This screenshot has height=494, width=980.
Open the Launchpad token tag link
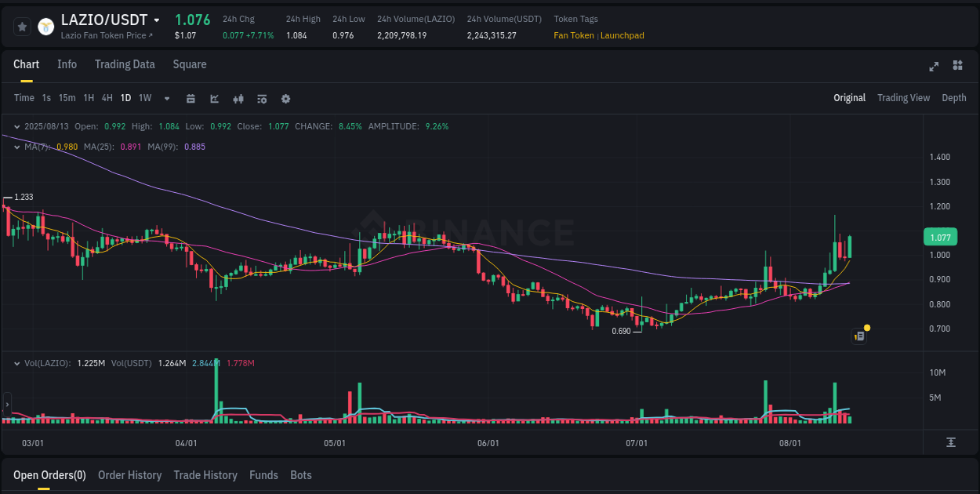(x=622, y=35)
